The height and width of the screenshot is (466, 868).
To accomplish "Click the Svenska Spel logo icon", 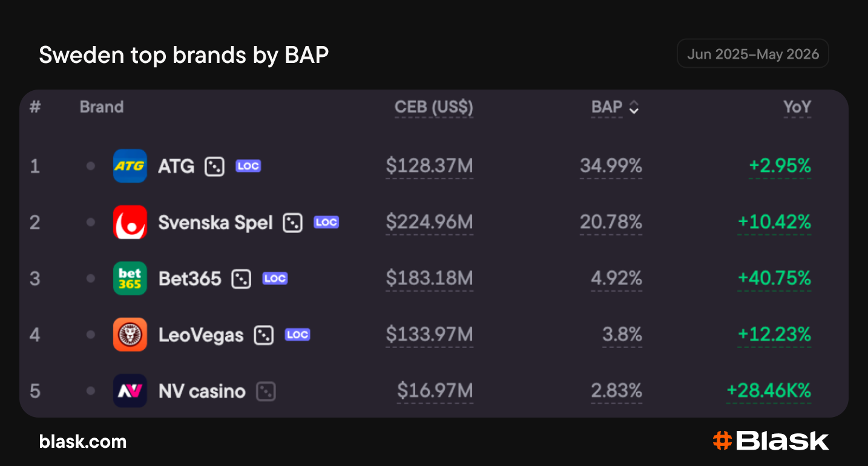I will point(130,222).
